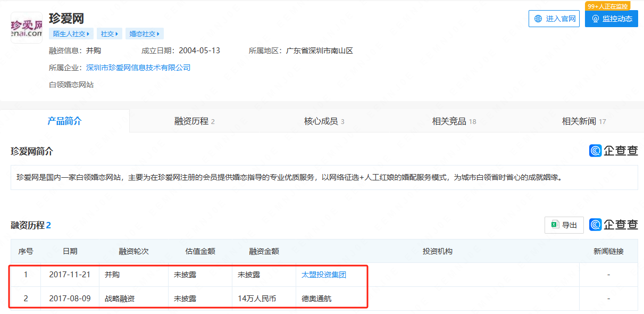
Task: Switch to the 相关新闻 tab
Action: pos(583,121)
